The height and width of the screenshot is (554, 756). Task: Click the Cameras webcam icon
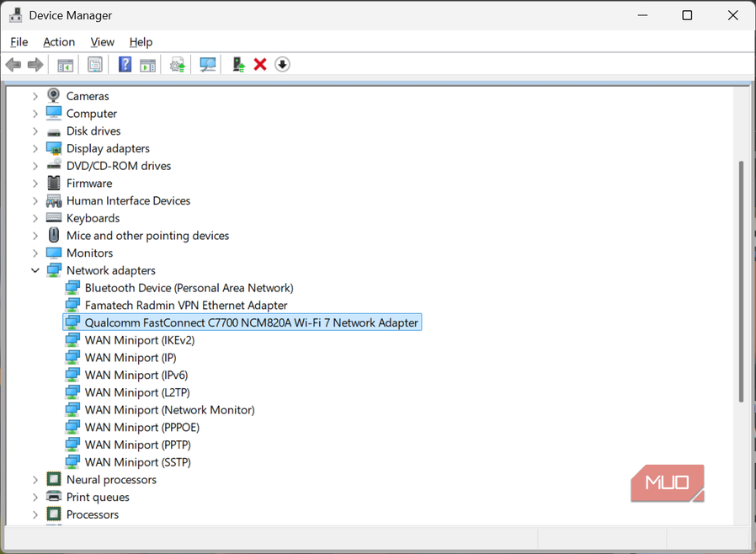click(x=54, y=95)
